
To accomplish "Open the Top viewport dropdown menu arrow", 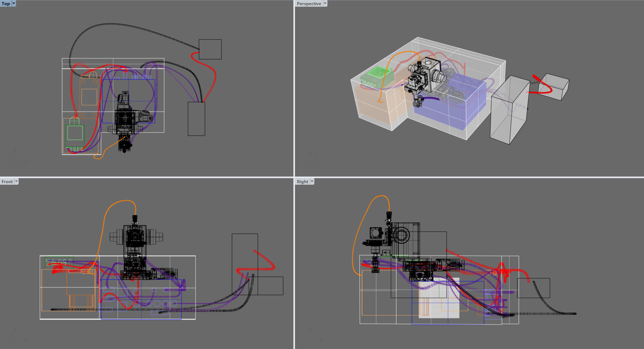I will pyautogui.click(x=14, y=3).
